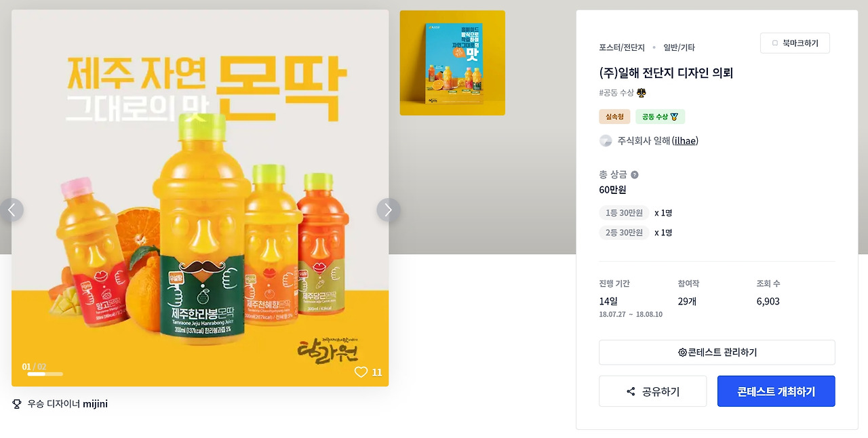Open the ilhae profile link
This screenshot has height=438, width=868.
click(x=685, y=141)
